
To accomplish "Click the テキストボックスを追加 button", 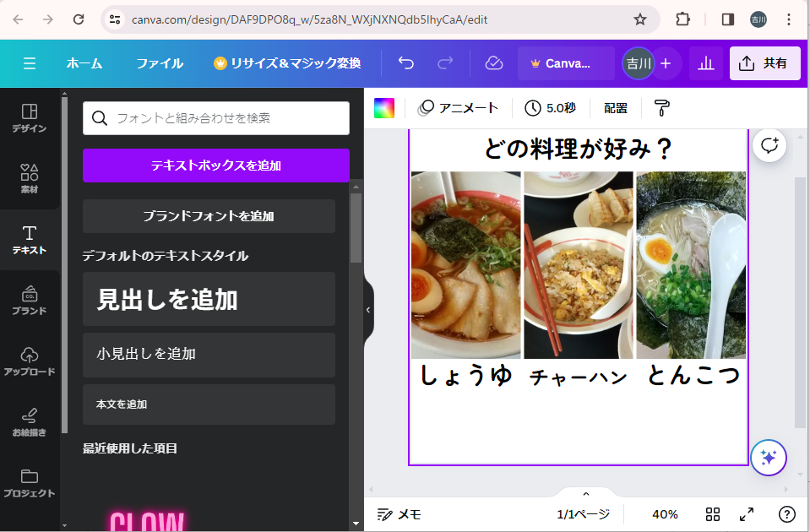I will click(x=215, y=166).
